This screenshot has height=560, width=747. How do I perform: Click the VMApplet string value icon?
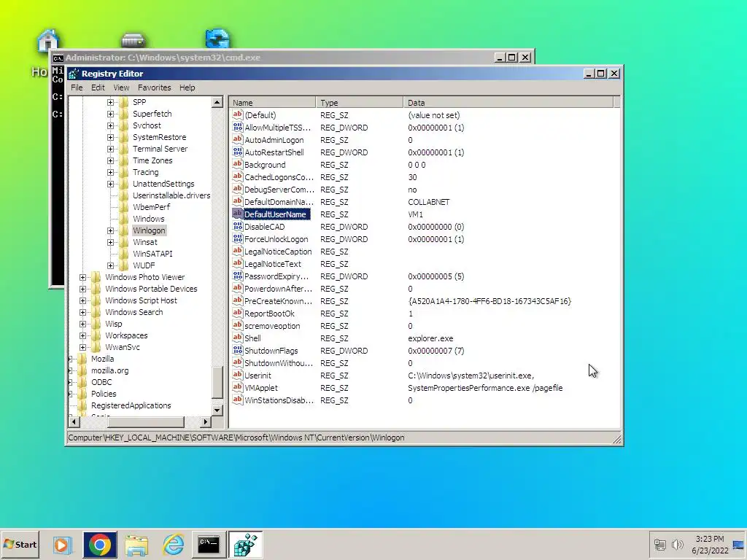[237, 387]
